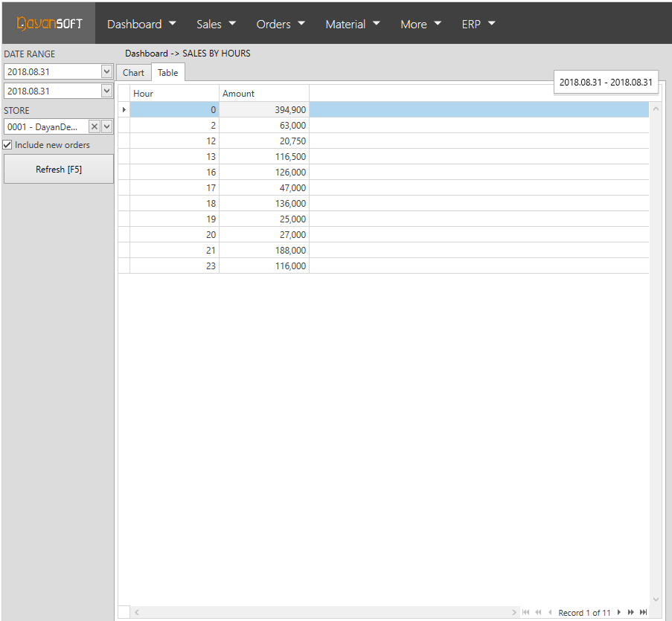This screenshot has height=621, width=672.
Task: Select the hour cell 18
Action: pyautogui.click(x=174, y=204)
